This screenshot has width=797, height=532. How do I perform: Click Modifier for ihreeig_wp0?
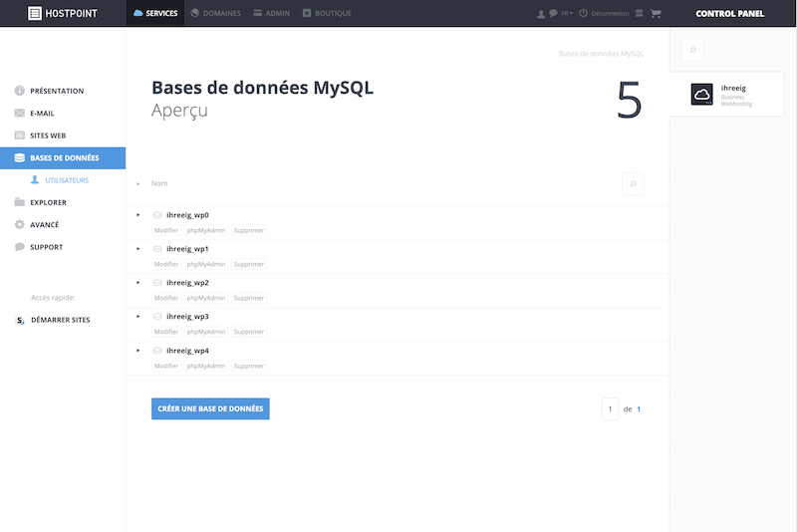point(166,231)
